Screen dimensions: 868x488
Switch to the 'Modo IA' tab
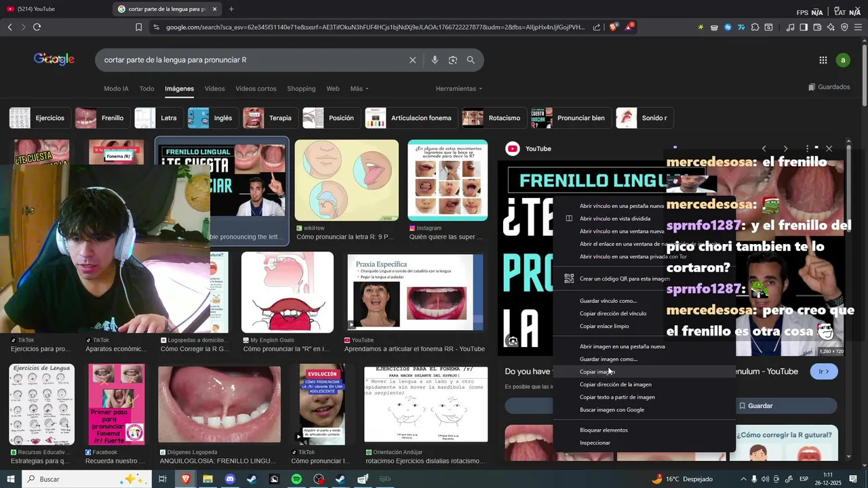(116, 89)
